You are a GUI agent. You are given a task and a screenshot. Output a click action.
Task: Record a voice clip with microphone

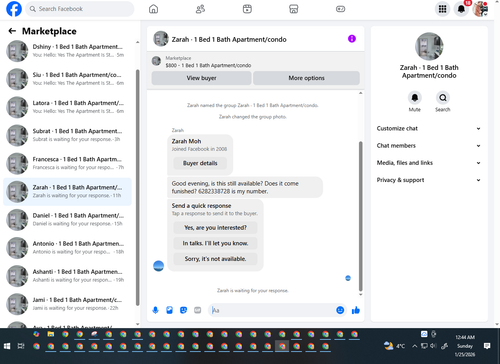pos(155,310)
